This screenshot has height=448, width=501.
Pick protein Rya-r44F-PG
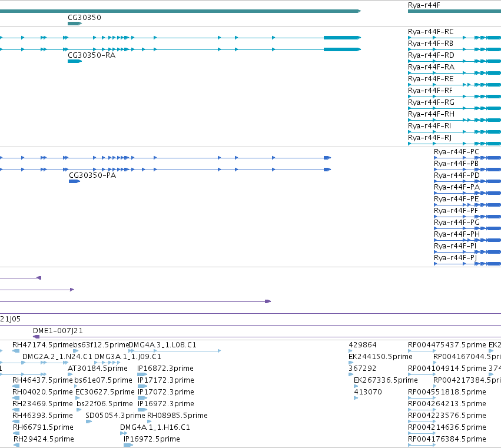[x=457, y=223]
